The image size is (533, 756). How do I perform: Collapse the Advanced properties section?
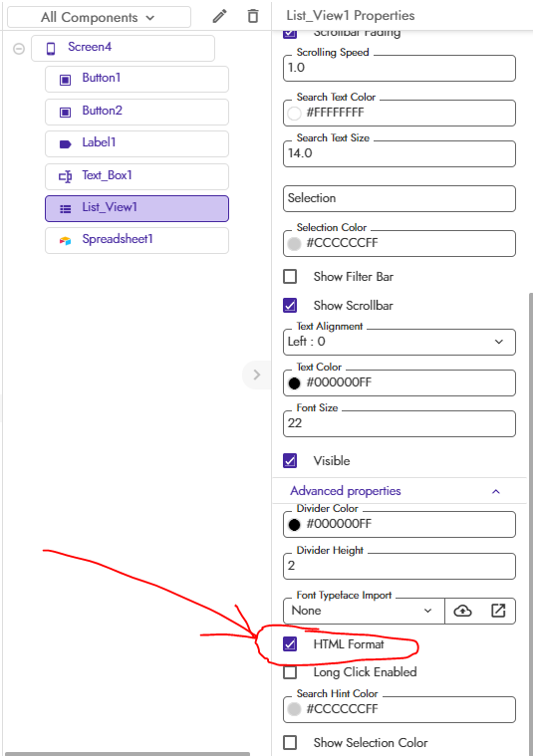click(x=496, y=491)
